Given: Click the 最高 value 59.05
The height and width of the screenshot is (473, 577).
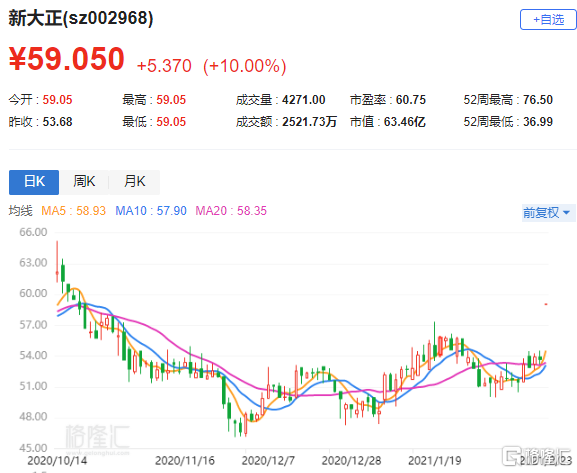Looking at the screenshot, I should point(171,100).
